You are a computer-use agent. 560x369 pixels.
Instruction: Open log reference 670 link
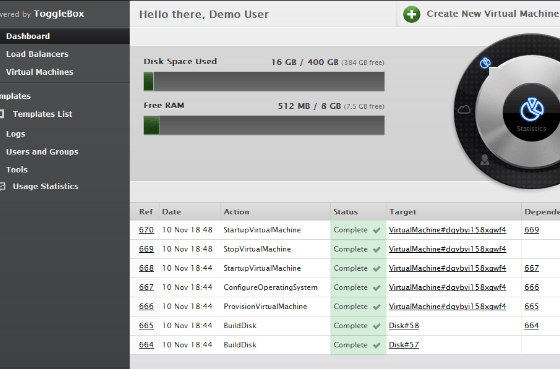pyautogui.click(x=146, y=230)
